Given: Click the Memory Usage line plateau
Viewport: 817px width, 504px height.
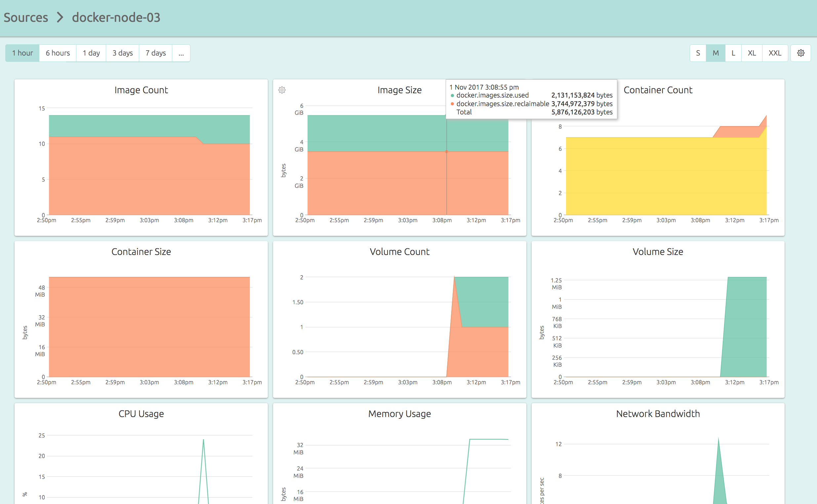Looking at the screenshot, I should coord(488,439).
